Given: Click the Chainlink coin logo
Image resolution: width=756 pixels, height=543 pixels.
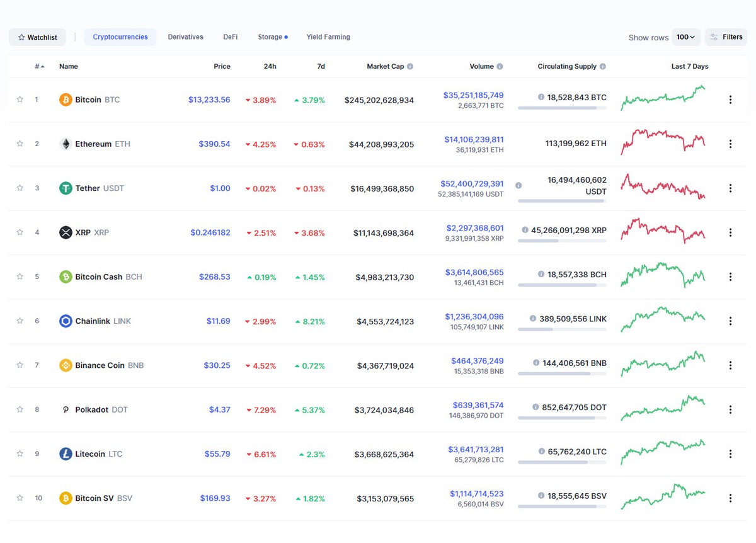Looking at the screenshot, I should click(x=66, y=321).
